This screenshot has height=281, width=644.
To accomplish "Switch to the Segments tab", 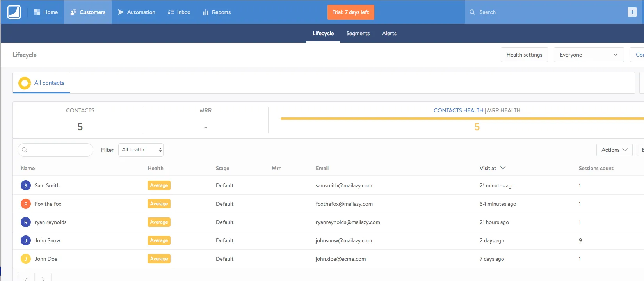I will 358,34.
